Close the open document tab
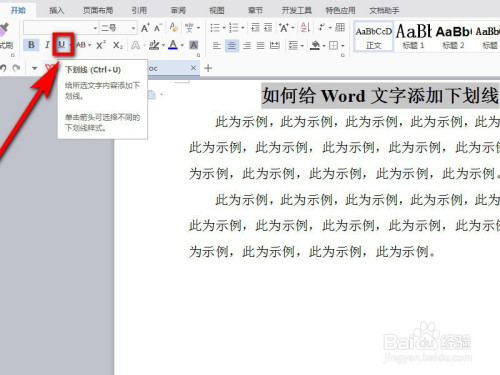 193,68
